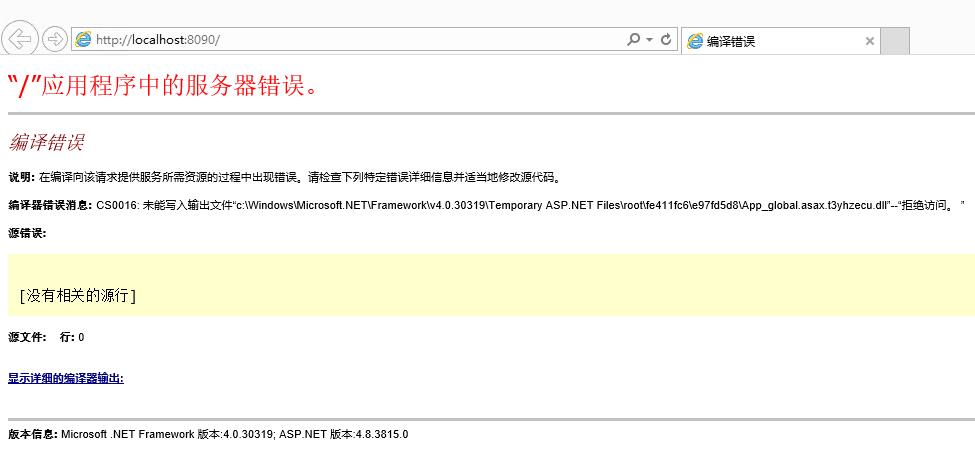Click the localhost:8090 URL field
Screen dimensions: 975x452
tap(350, 40)
